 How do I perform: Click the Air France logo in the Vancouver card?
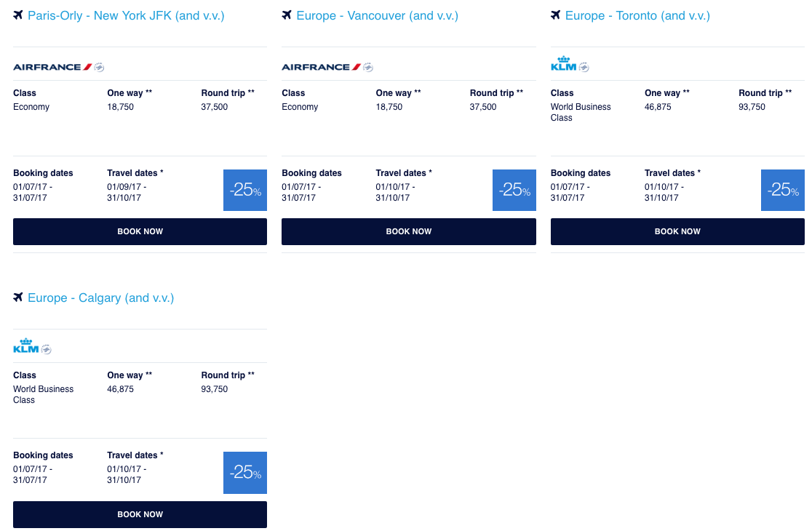[321, 67]
